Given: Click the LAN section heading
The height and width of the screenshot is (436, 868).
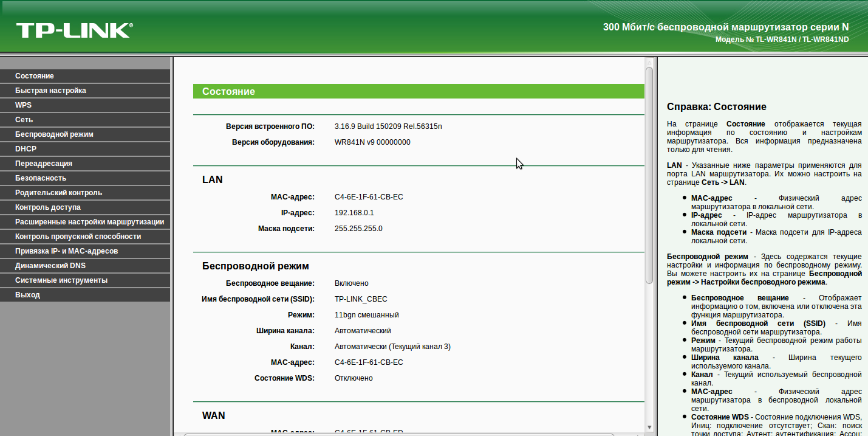Looking at the screenshot, I should click(213, 180).
